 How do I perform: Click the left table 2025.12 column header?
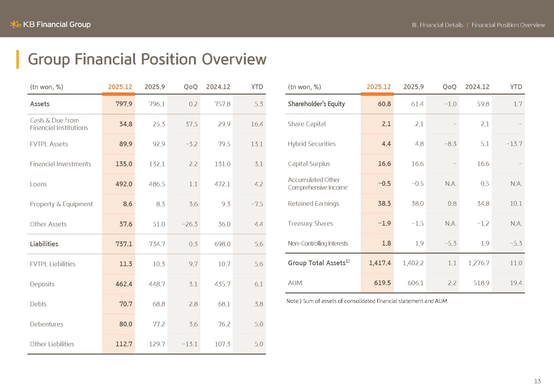(120, 87)
